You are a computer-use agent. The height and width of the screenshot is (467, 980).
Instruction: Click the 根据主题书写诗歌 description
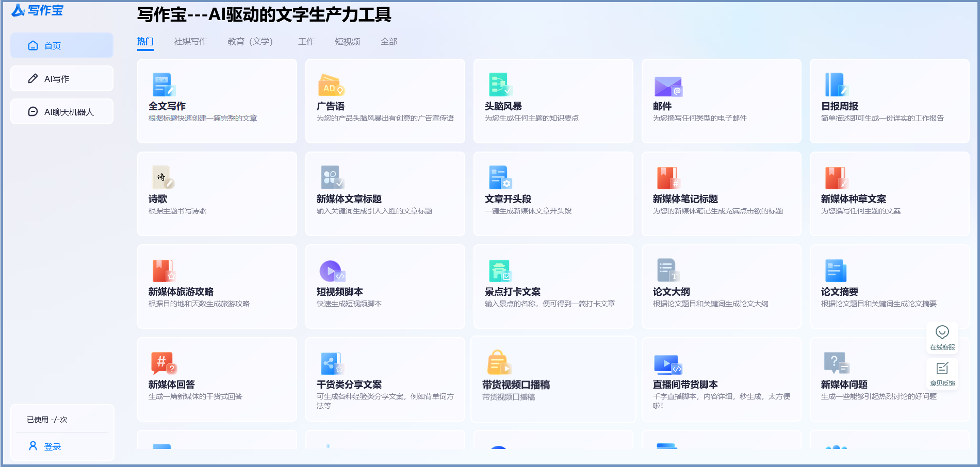point(177,211)
